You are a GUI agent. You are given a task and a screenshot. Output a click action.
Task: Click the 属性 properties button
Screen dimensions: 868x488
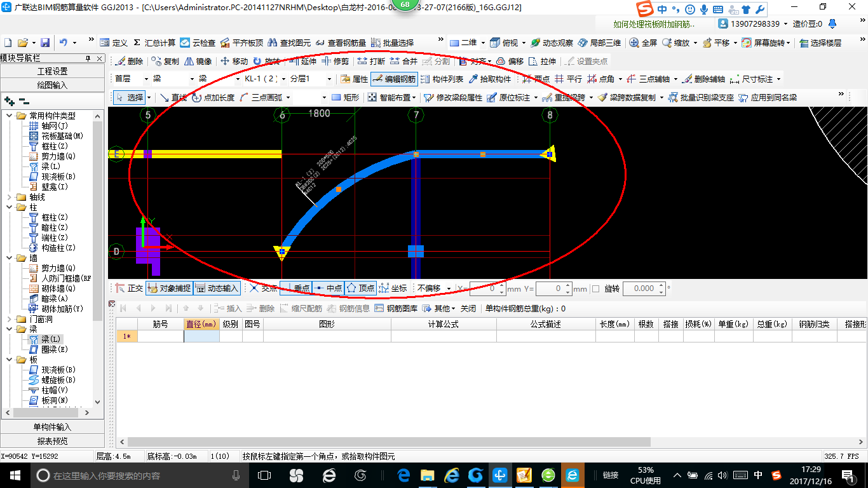(x=355, y=79)
